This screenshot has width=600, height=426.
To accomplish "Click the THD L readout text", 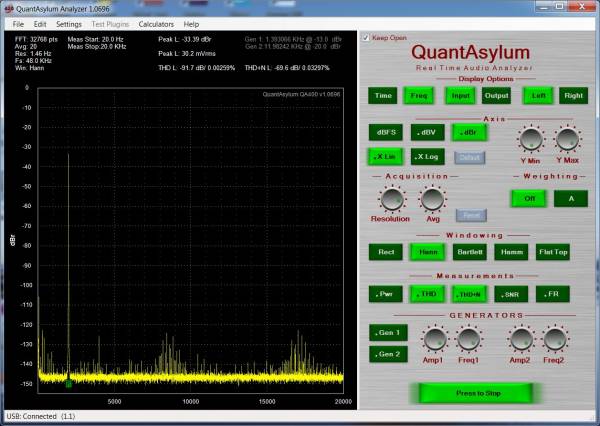I will tap(196, 68).
